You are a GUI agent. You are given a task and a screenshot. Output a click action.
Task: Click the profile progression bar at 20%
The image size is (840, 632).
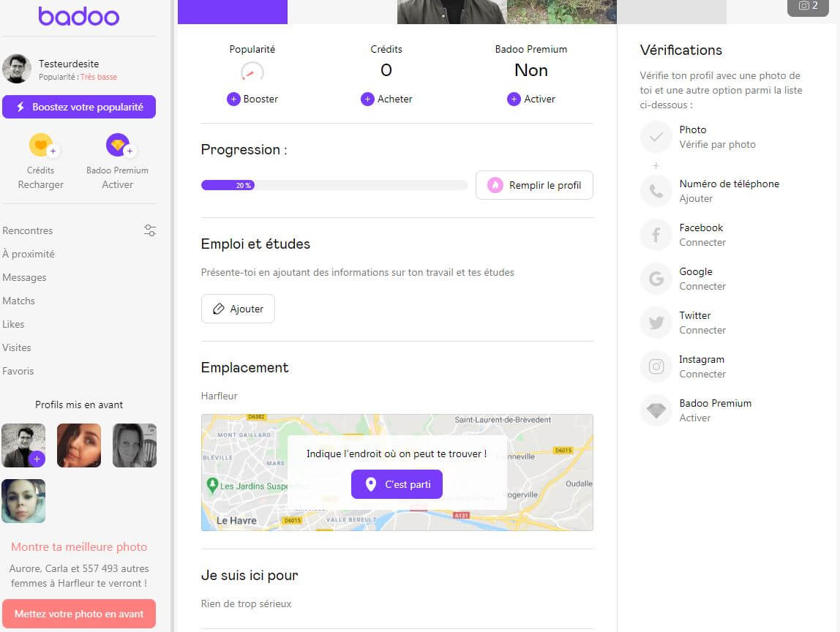334,185
